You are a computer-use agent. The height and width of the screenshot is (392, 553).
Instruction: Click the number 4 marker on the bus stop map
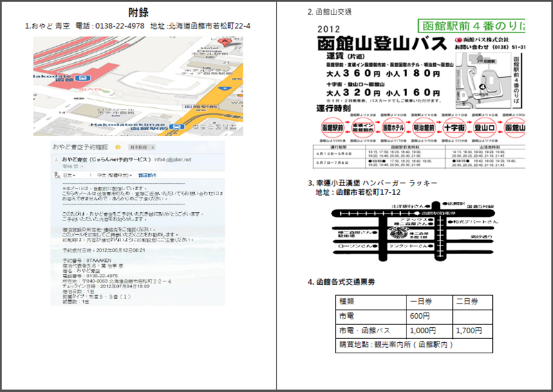point(482,86)
